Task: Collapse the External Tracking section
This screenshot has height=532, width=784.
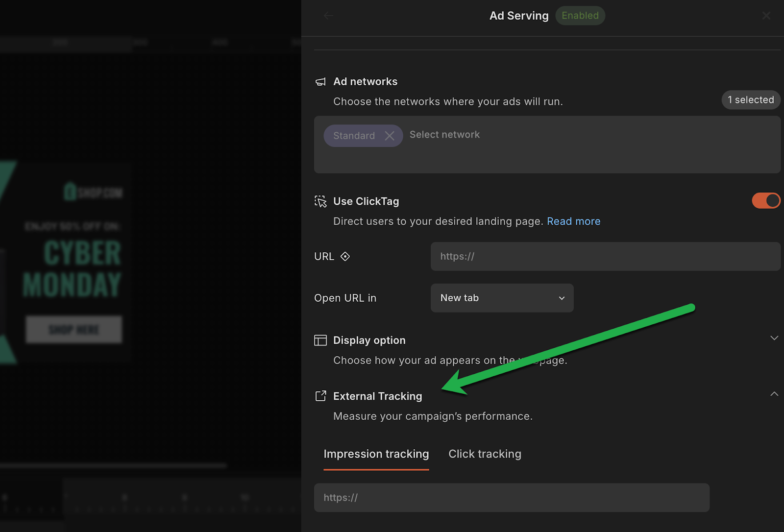Action: (x=774, y=394)
